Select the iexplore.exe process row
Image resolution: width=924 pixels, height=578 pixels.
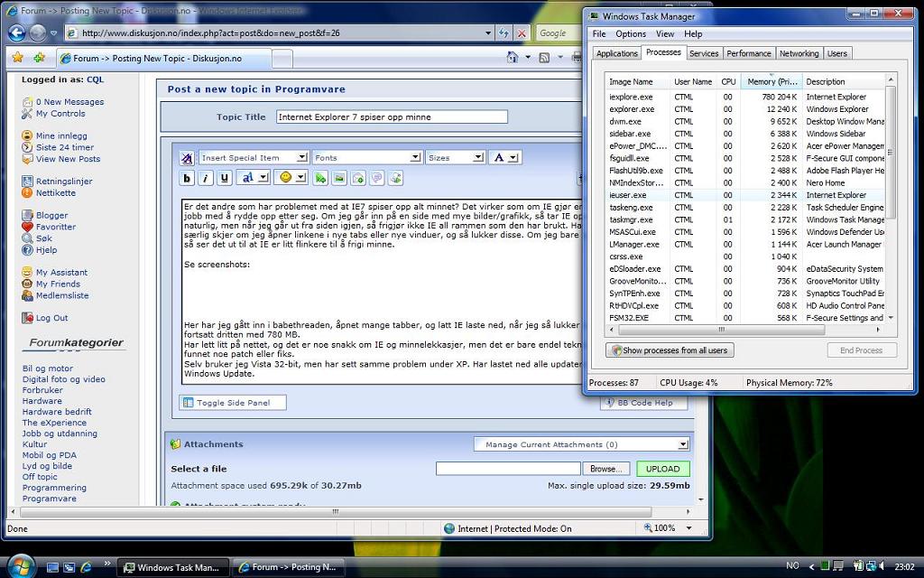click(x=744, y=97)
